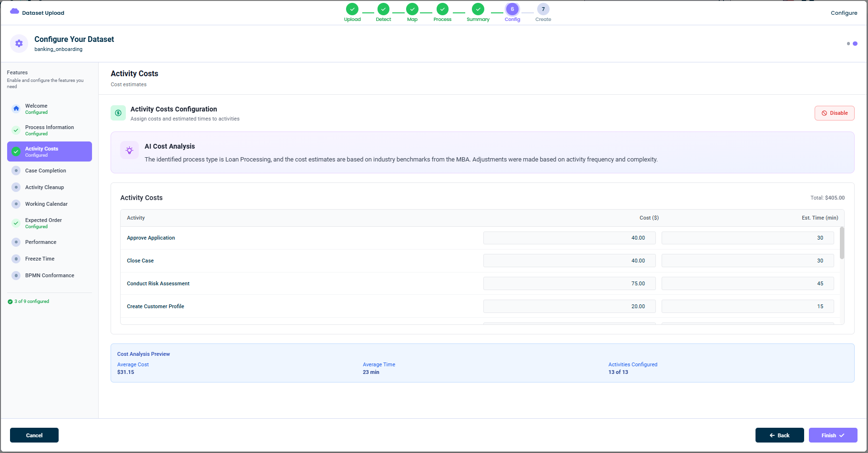
Task: Click Finish to complete configuration
Action: (x=833, y=435)
